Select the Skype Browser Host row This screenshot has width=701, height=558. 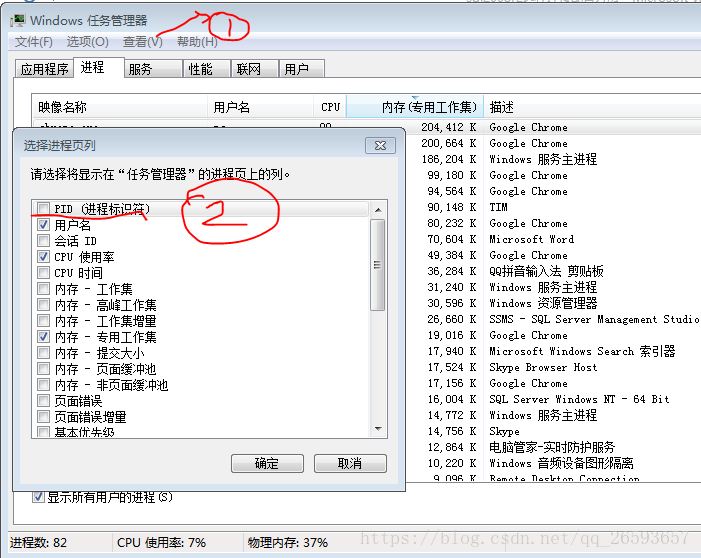point(553,367)
